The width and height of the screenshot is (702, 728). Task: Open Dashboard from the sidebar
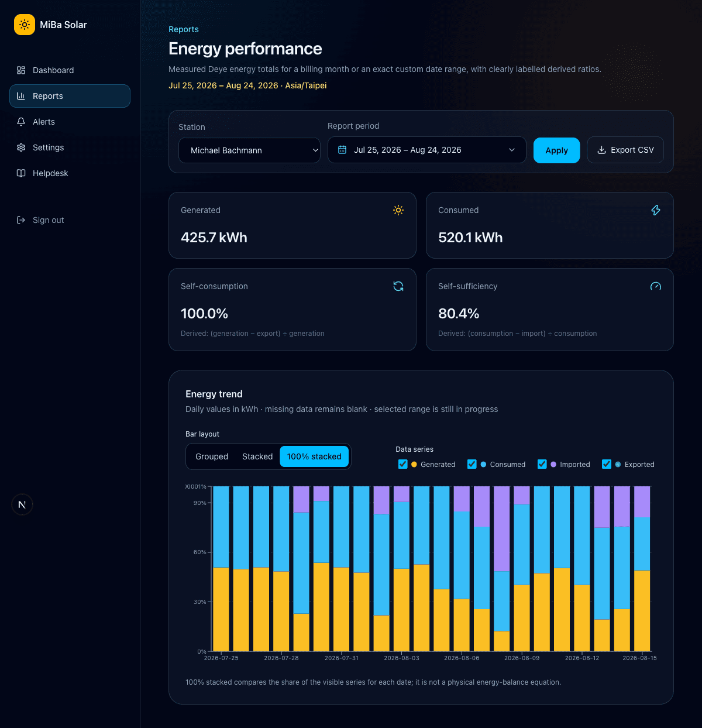(x=70, y=70)
